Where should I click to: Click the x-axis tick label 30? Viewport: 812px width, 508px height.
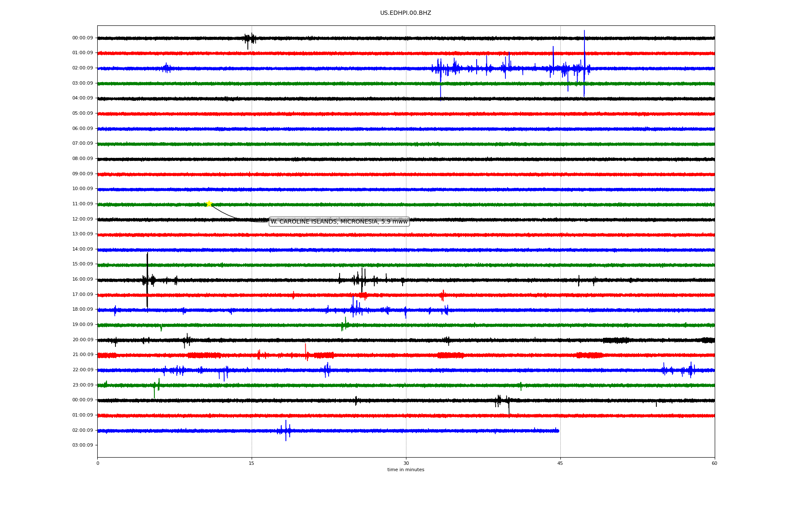pyautogui.click(x=406, y=464)
